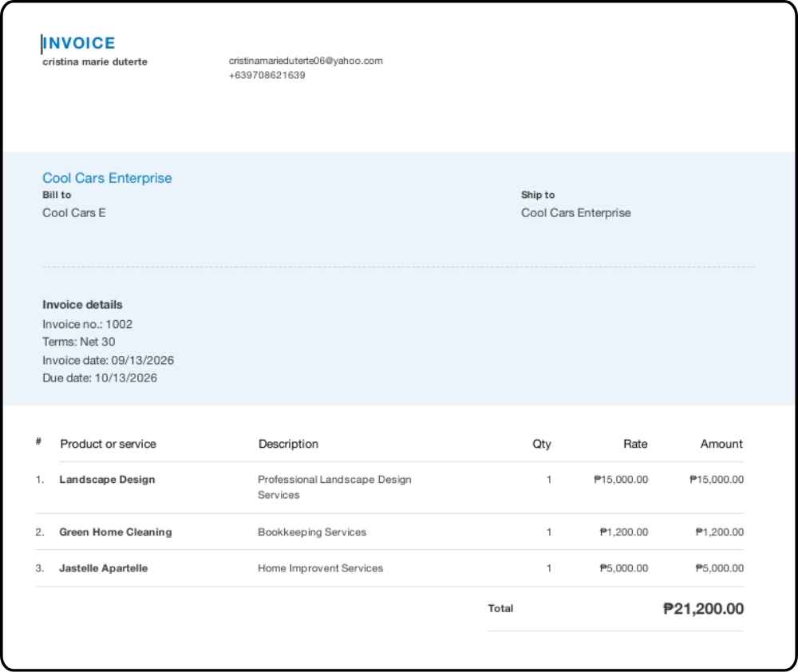798x672 pixels.
Task: Select the total amount ₱21,200.00
Action: (x=703, y=608)
